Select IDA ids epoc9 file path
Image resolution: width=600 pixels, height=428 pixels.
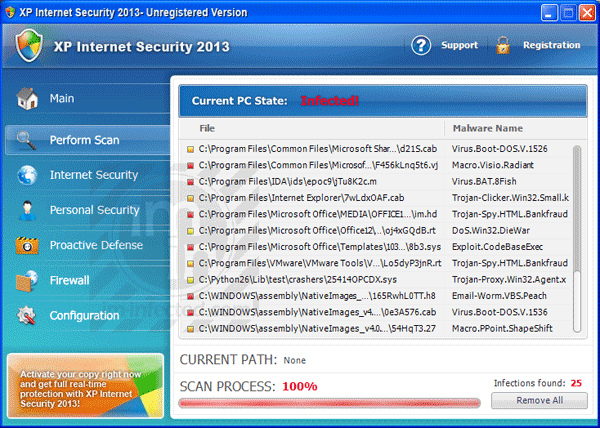click(287, 182)
